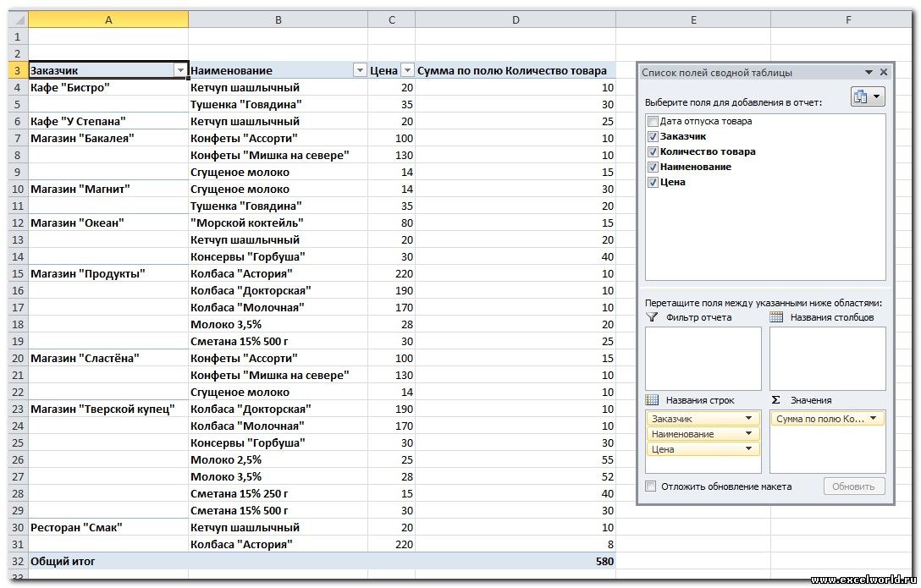The width and height of the screenshot is (921, 588).
Task: Click the Список полей сводной таблицы title
Action: point(717,73)
